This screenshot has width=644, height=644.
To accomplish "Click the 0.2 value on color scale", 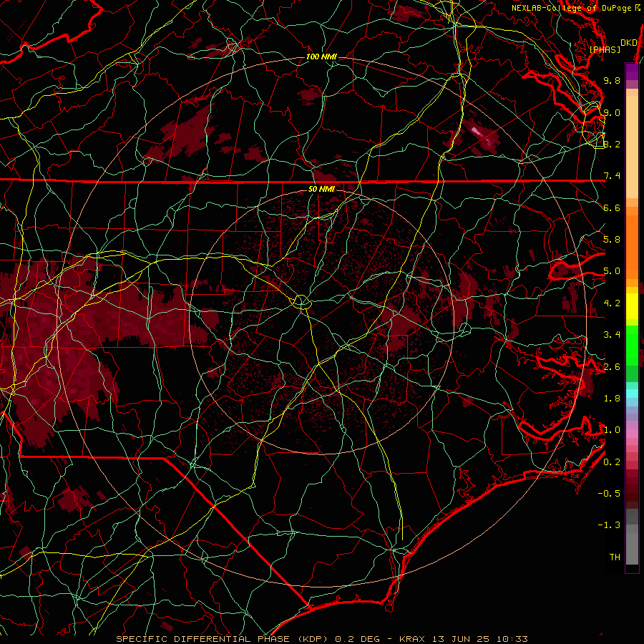I will tap(612, 462).
